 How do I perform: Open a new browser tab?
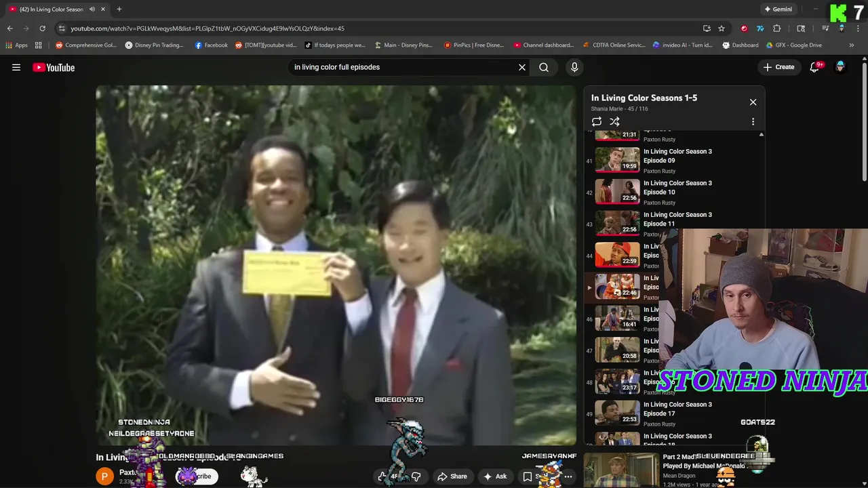click(x=119, y=9)
